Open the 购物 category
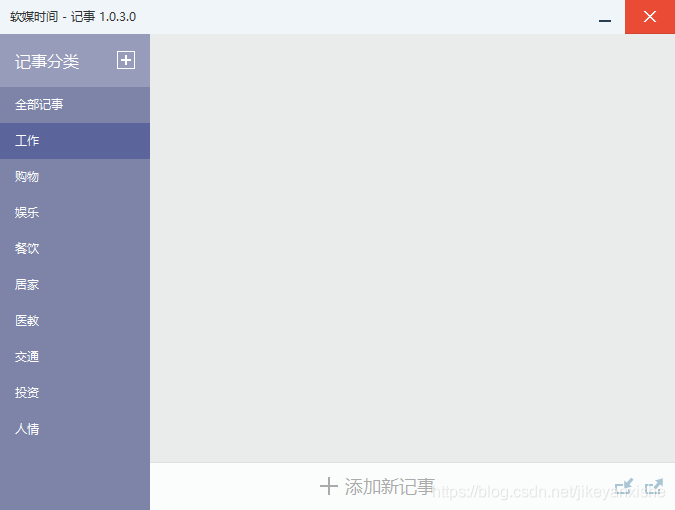675x510 pixels. [75, 177]
